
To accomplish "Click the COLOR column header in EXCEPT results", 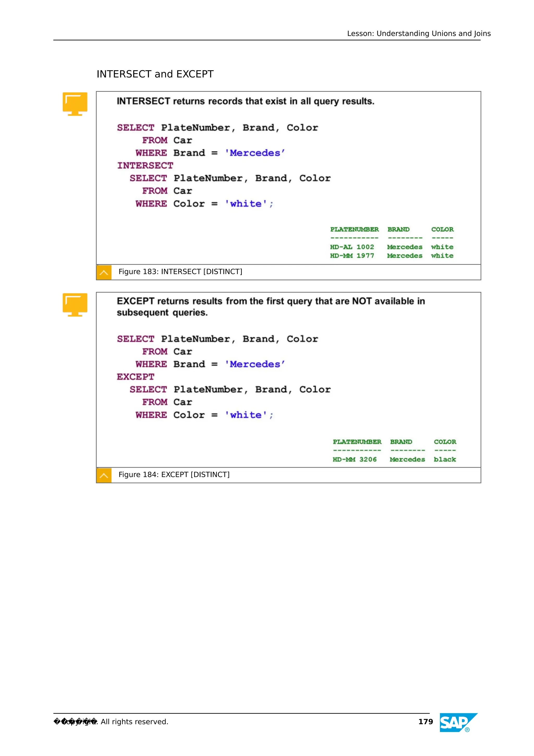I will click(x=445, y=442).
